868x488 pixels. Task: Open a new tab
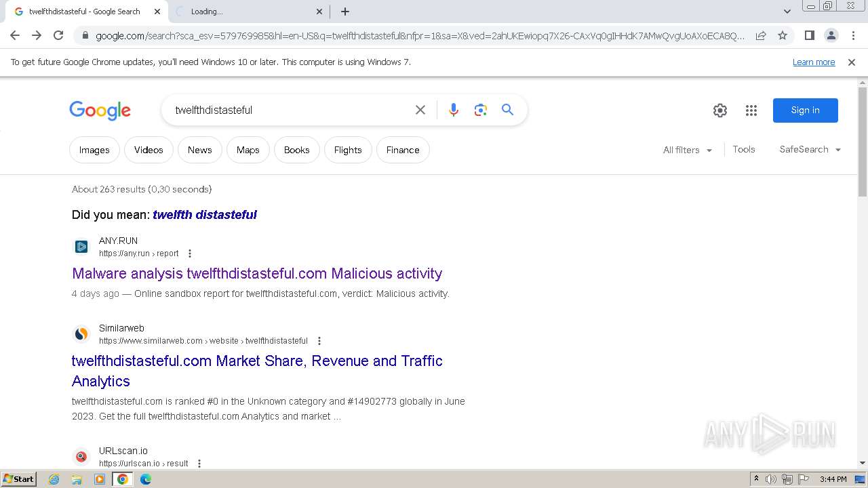tap(345, 12)
